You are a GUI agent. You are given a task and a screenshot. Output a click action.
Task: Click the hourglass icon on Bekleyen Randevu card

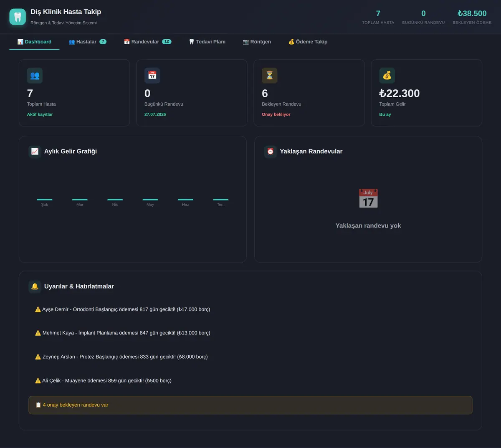point(270,76)
